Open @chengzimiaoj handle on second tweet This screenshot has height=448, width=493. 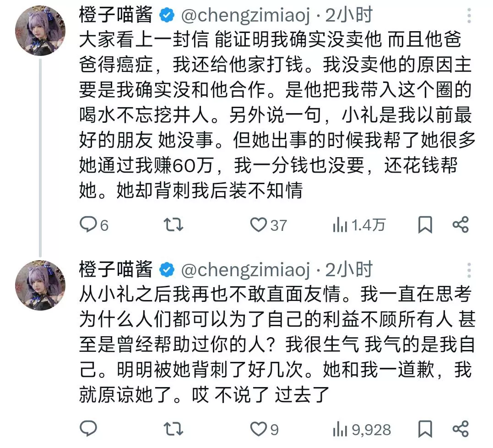click(x=245, y=270)
